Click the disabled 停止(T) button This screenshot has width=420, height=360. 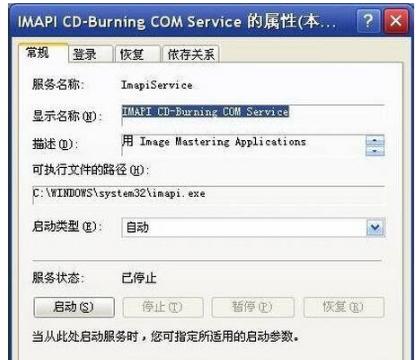[163, 307]
